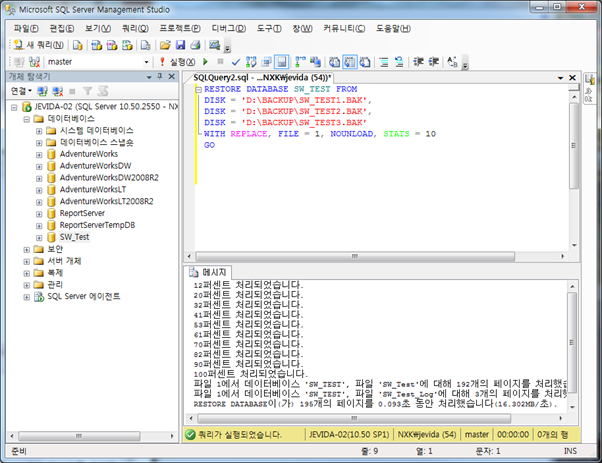Viewport: 602px width, 463px height.
Task: Click Activity Monitor toolbar icon
Action: (x=214, y=45)
